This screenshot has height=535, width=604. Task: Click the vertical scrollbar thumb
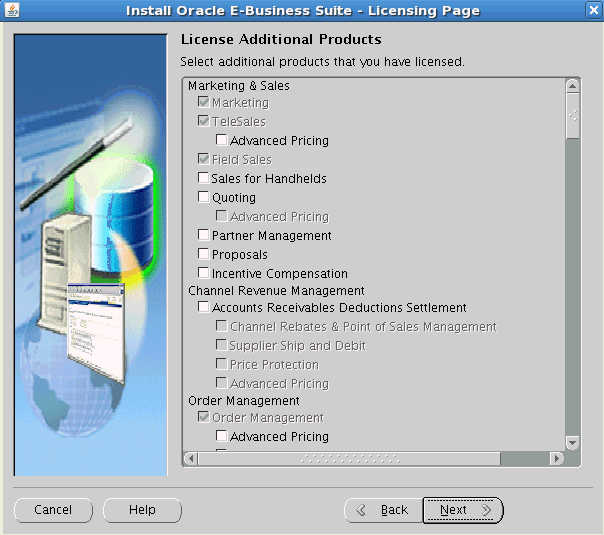(572, 116)
